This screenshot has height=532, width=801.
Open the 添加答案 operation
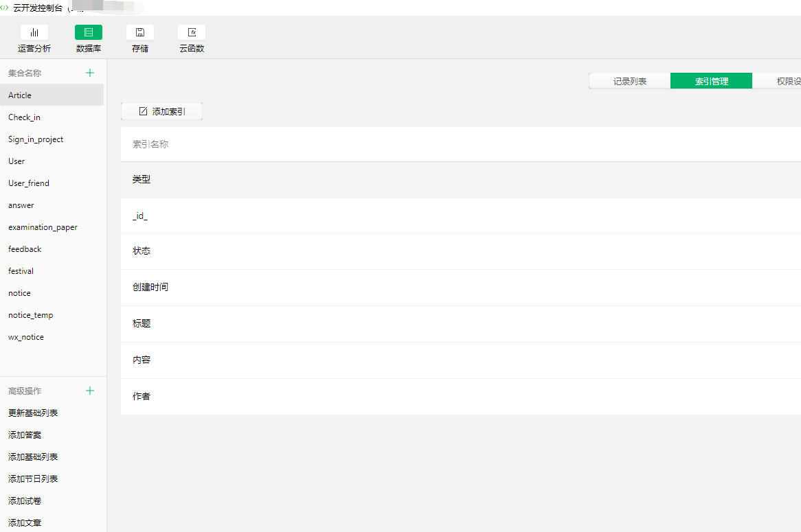[25, 435]
